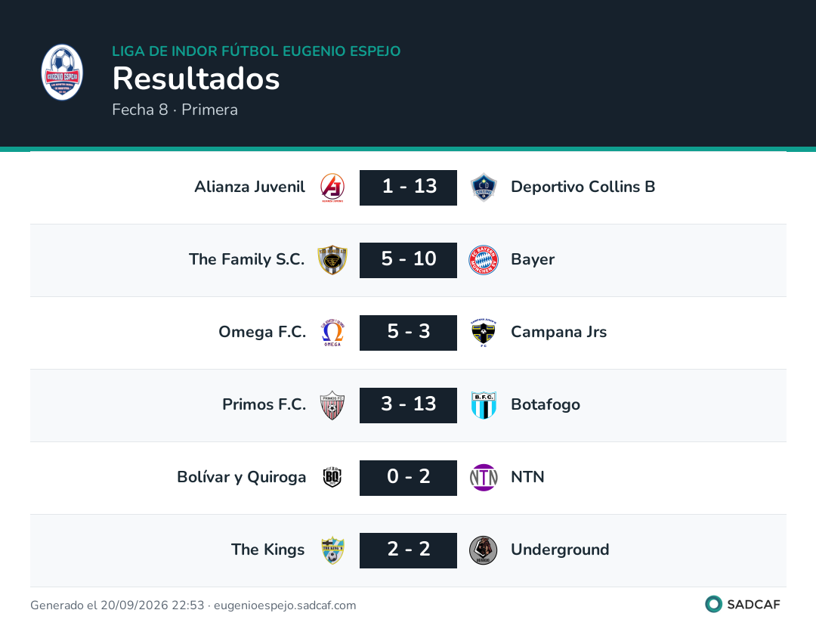Select the Alianza Juvenil team crest

332,187
